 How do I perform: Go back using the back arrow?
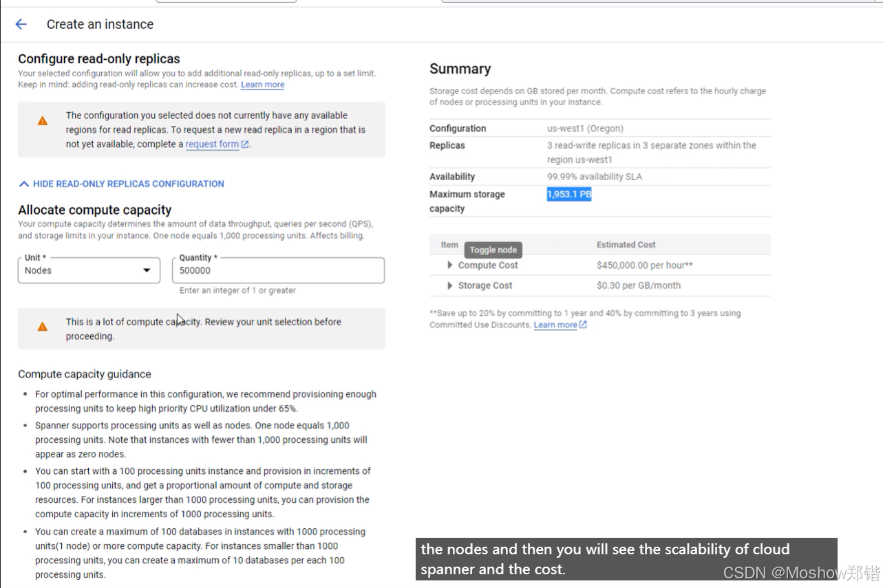20,24
